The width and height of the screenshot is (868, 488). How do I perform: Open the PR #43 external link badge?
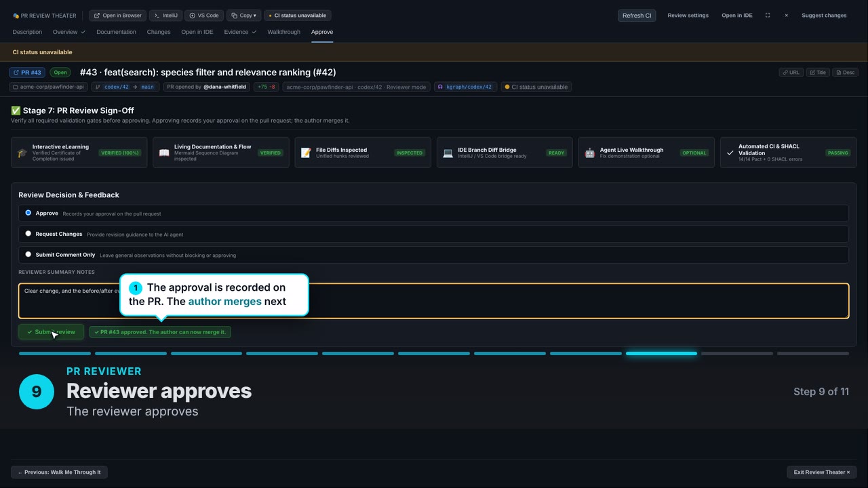click(27, 73)
